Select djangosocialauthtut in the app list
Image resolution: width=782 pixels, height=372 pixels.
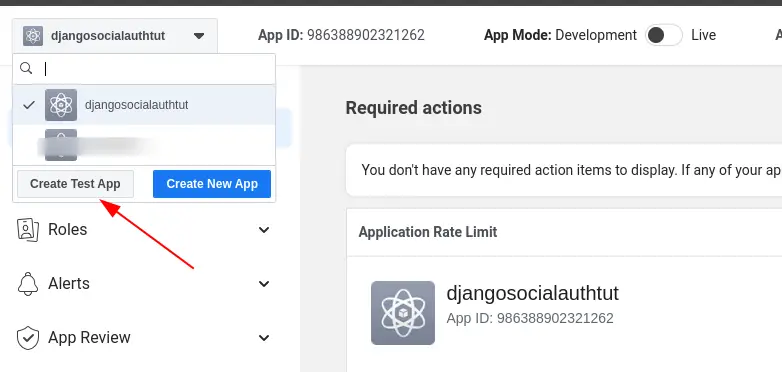point(144,105)
